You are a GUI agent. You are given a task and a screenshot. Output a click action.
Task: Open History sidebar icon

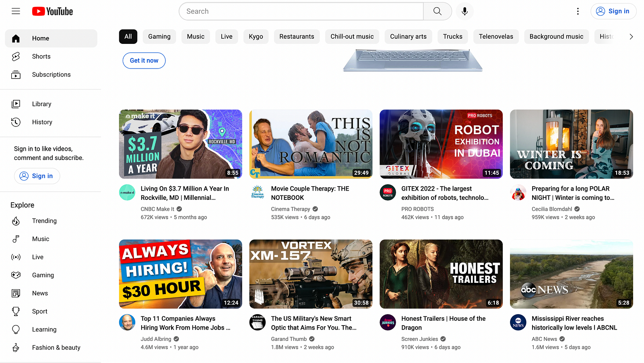pyautogui.click(x=16, y=122)
